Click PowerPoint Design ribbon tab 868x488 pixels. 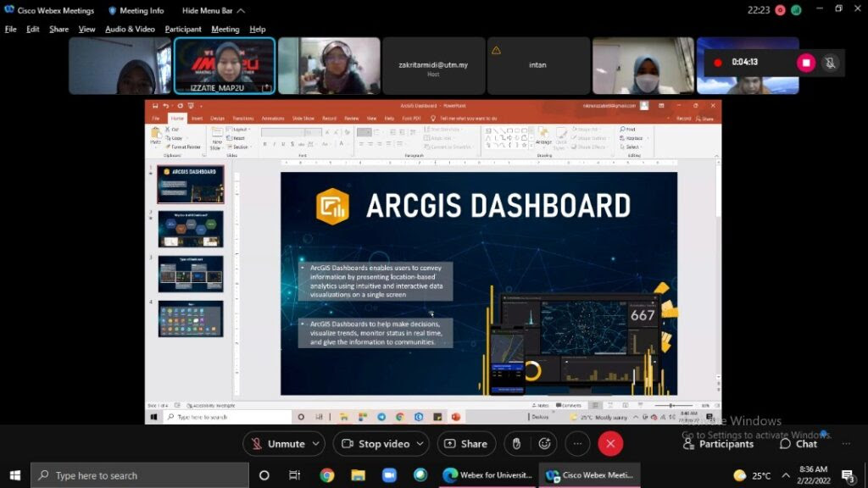(218, 119)
